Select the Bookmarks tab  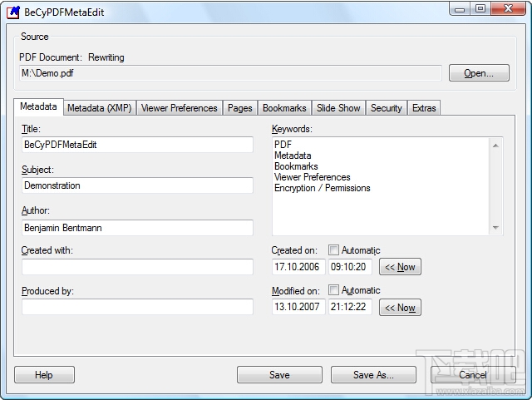284,108
